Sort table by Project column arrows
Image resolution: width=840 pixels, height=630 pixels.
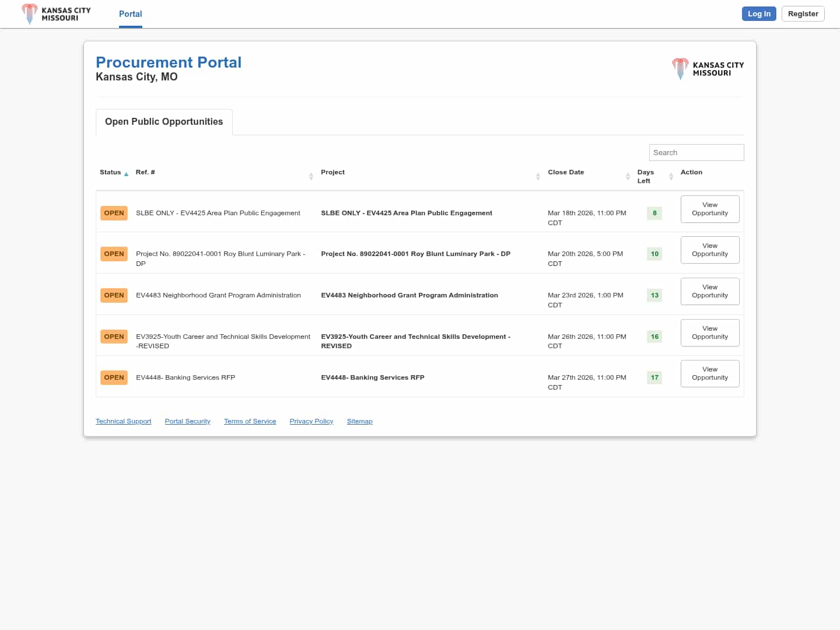point(538,176)
